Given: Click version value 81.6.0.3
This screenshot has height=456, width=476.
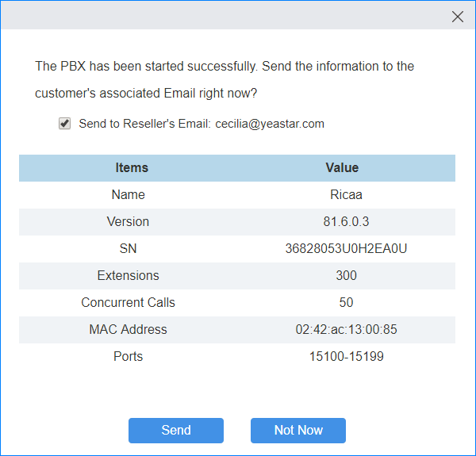Looking at the screenshot, I should (x=346, y=222).
